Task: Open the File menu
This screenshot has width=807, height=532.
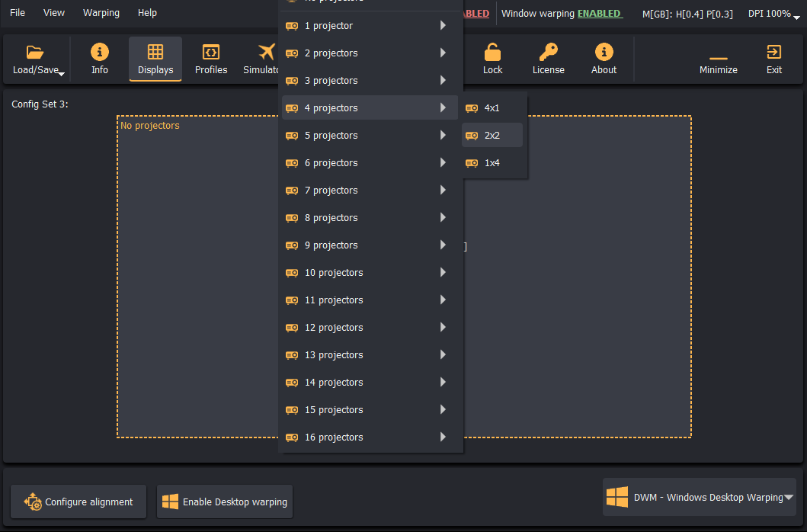Action: 18,13
